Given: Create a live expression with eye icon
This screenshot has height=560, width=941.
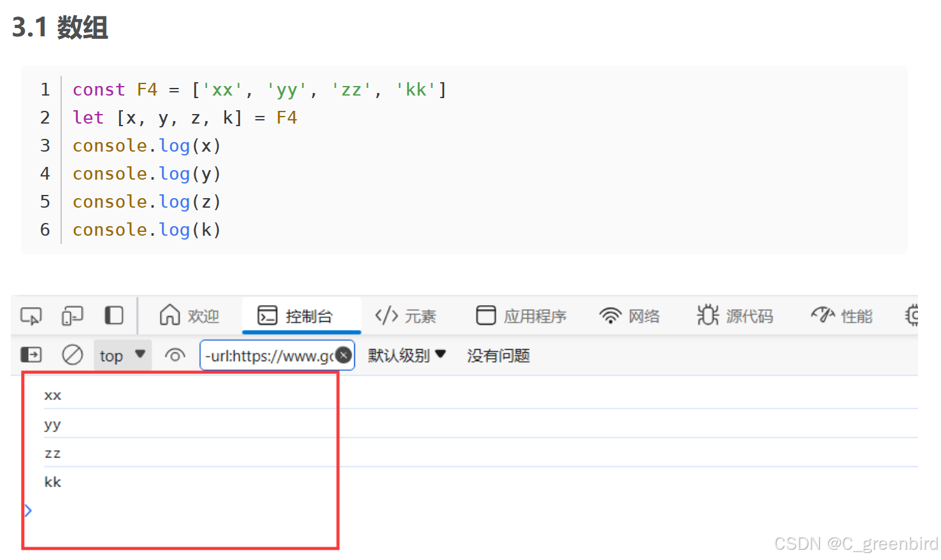Looking at the screenshot, I should point(175,355).
